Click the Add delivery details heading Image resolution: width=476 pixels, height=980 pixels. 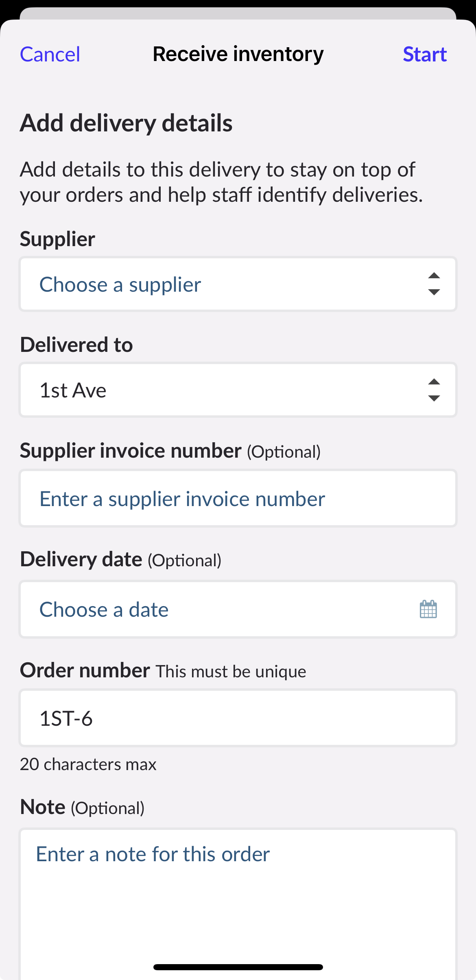pyautogui.click(x=126, y=123)
